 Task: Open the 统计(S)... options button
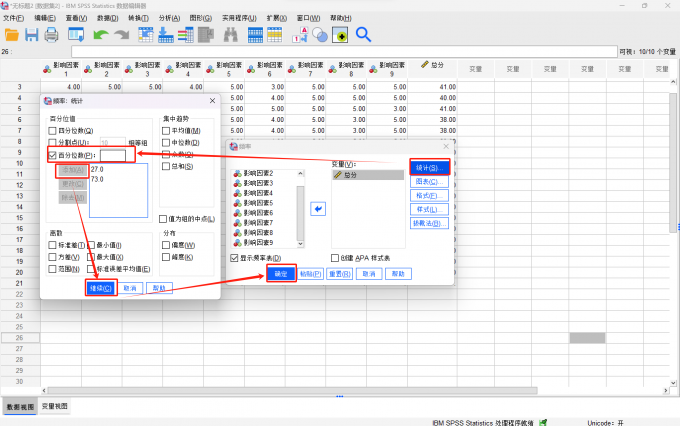point(429,168)
